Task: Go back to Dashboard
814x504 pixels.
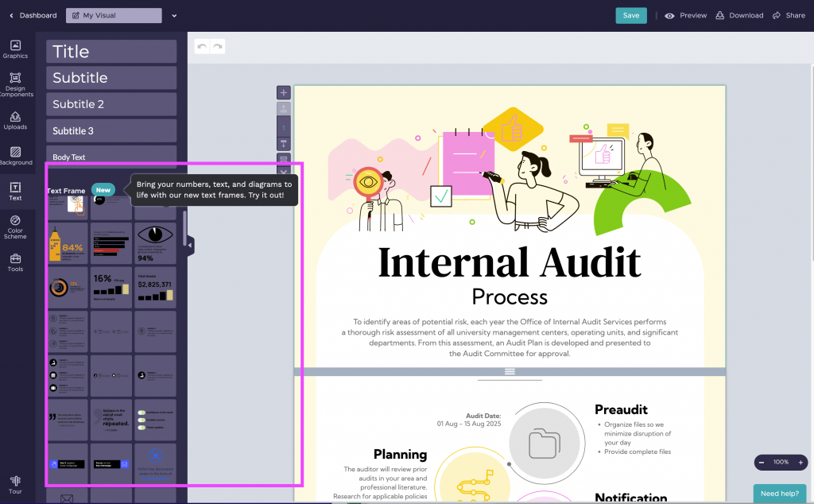Action: click(33, 15)
